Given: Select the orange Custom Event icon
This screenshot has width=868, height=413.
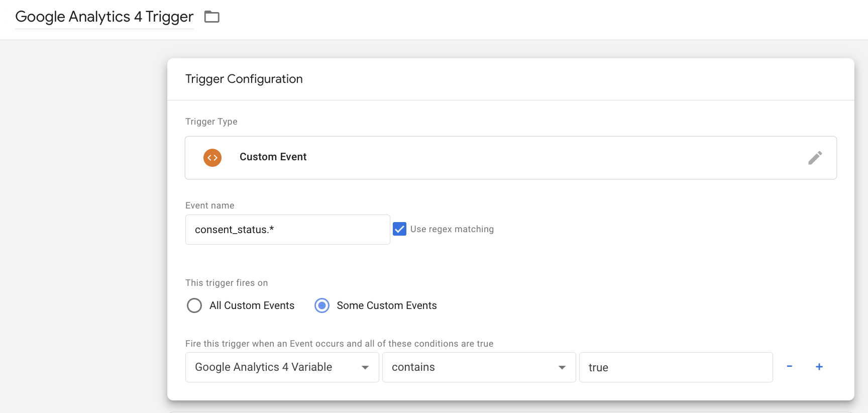Looking at the screenshot, I should click(212, 158).
